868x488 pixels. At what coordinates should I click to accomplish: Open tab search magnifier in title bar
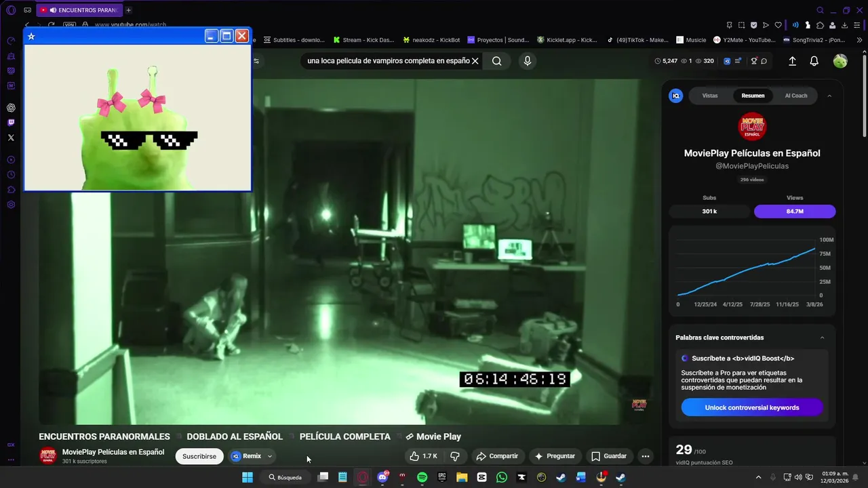tap(821, 10)
